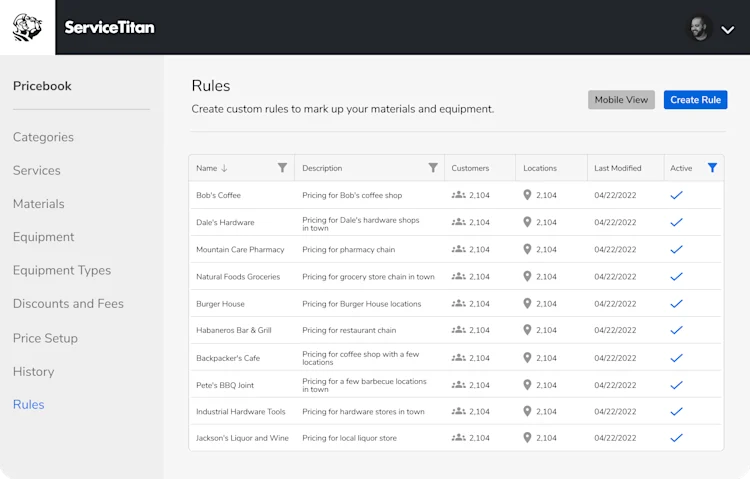Click location pin in Dale's Hardware row

tap(527, 222)
